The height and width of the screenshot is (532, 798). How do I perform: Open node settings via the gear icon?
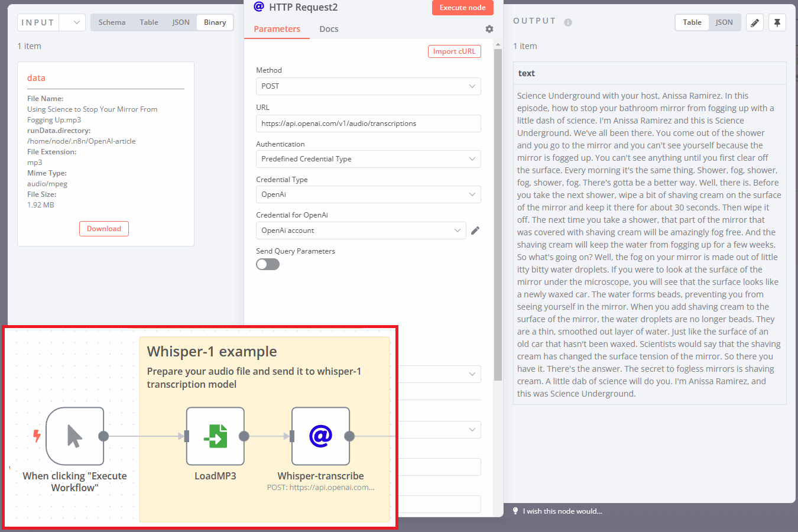coord(489,28)
